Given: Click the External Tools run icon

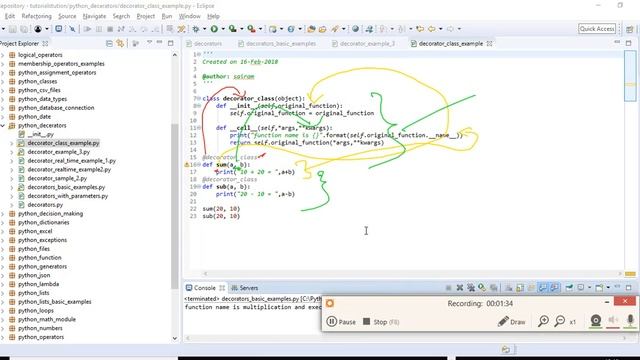Looking at the screenshot, I should click(251, 29).
